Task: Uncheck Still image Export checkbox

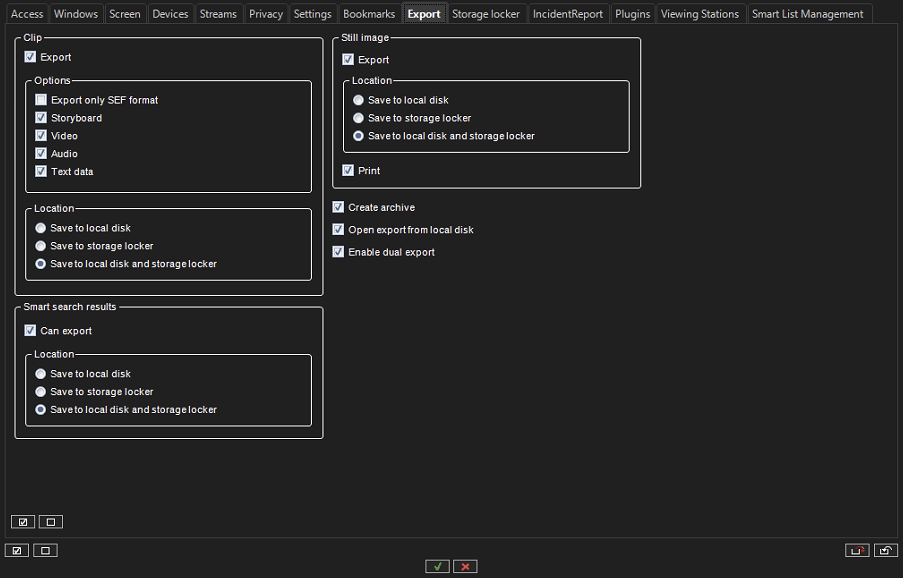Action: 348,59
